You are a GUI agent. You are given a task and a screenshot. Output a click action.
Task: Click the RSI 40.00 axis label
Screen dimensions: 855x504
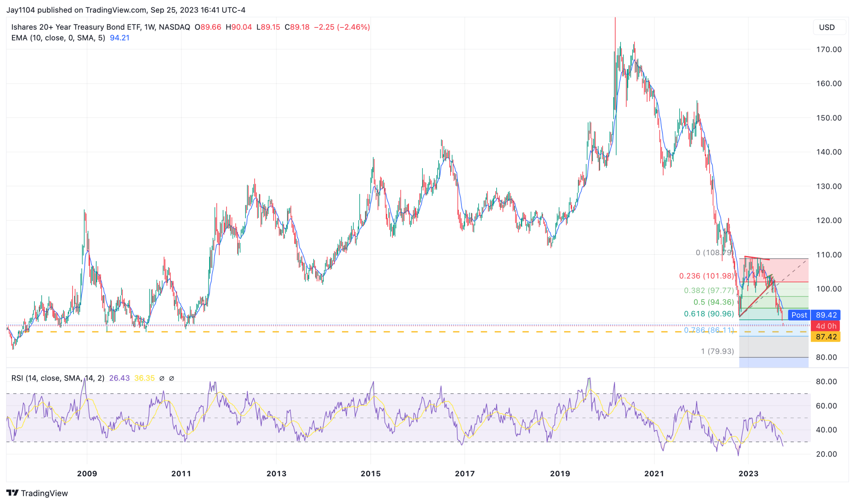click(x=826, y=430)
